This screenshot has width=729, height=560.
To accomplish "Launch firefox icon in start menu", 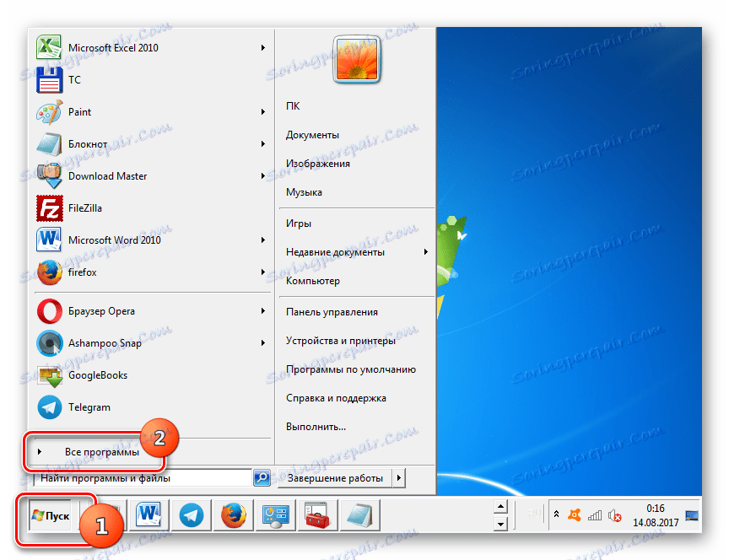I will [x=49, y=272].
